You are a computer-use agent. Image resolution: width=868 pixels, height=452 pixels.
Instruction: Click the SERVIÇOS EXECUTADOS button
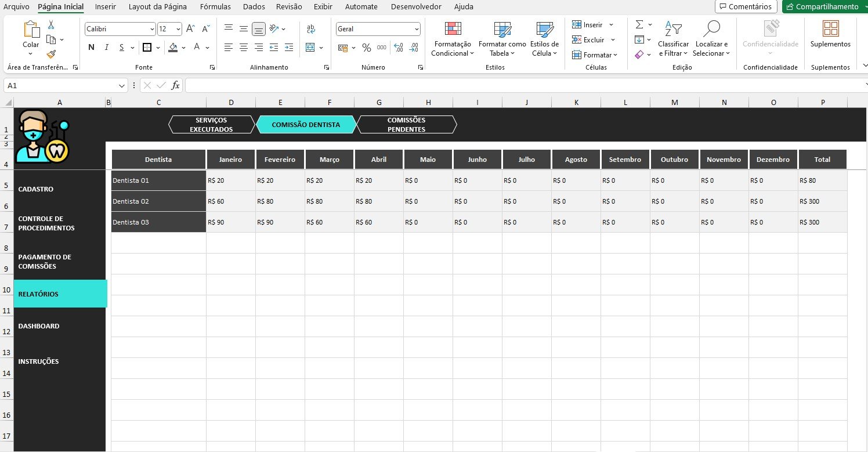click(211, 125)
